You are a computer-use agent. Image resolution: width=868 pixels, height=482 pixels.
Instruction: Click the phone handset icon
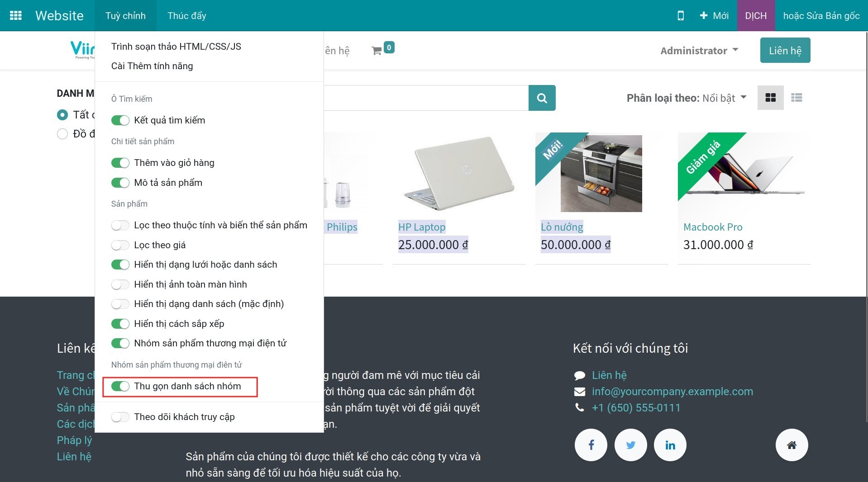pyautogui.click(x=579, y=407)
